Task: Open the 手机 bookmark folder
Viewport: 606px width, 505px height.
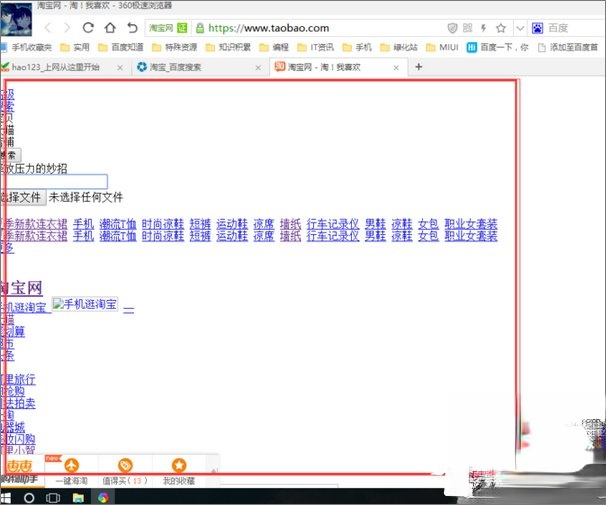Action: coord(357,48)
